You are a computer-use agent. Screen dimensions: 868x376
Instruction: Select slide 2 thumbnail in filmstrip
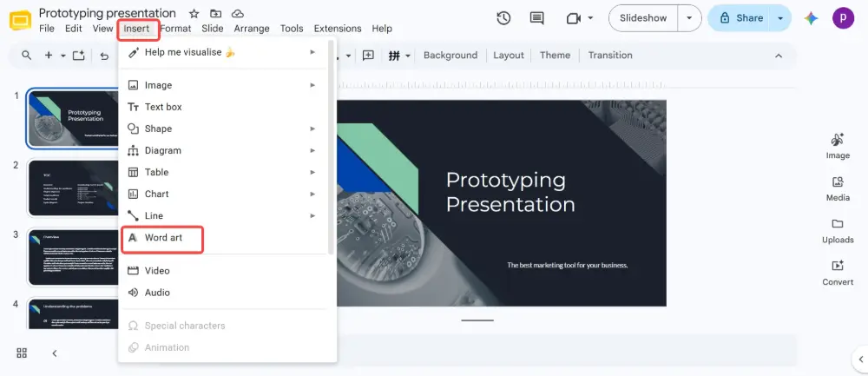(x=73, y=188)
